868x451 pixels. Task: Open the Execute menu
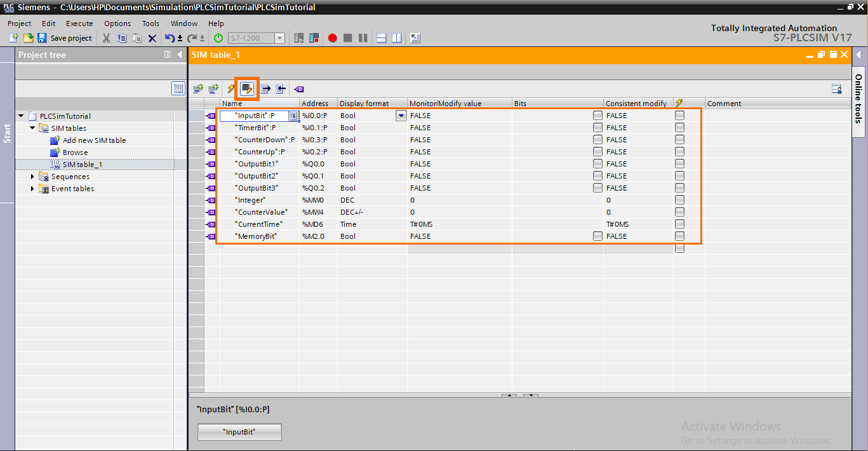[79, 24]
